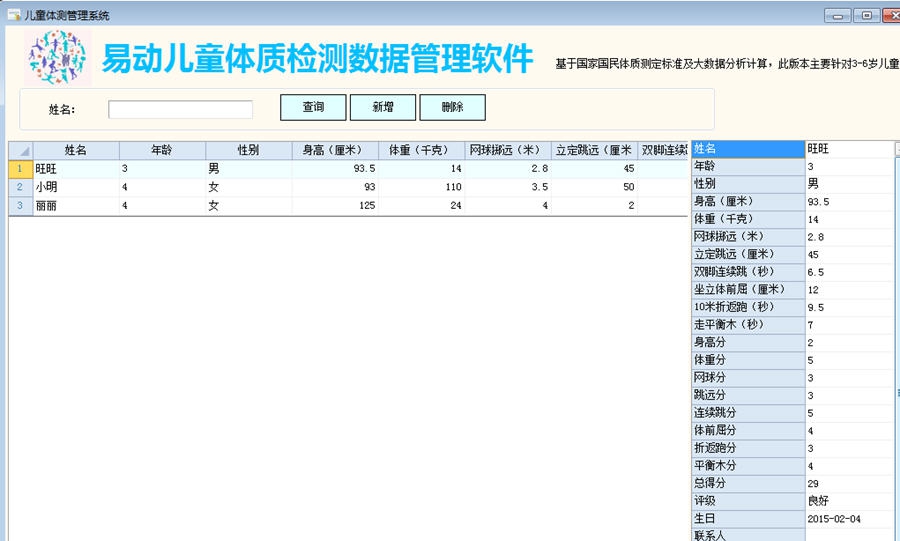Click the 查询 search button
Viewport: 900px width, 541px height.
coord(313,107)
